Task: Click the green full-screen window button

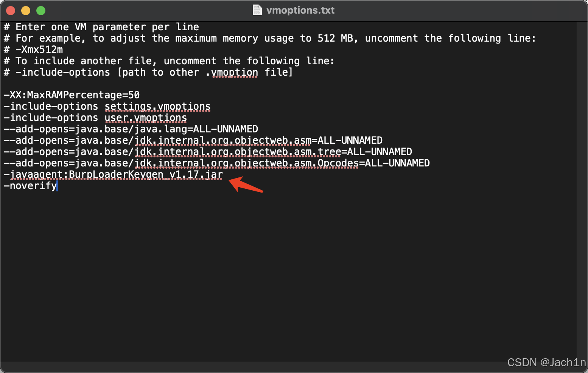Action: [41, 11]
